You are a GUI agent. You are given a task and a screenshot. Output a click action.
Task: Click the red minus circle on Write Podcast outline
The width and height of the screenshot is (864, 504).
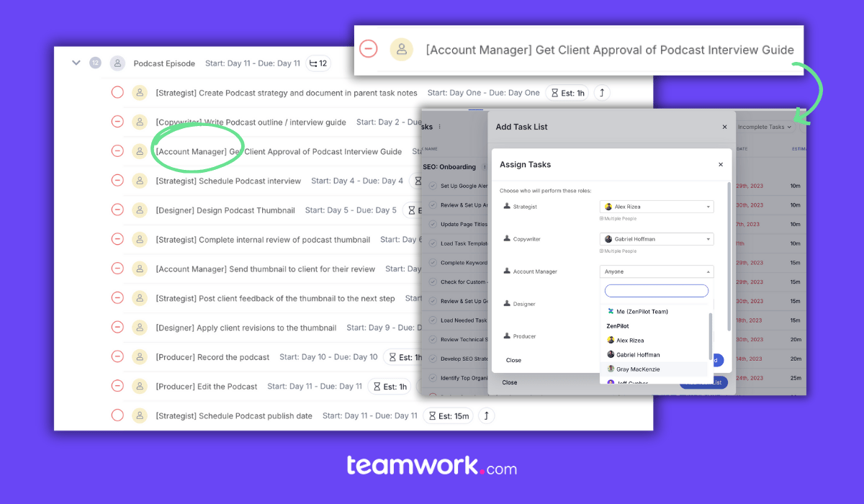pyautogui.click(x=117, y=122)
